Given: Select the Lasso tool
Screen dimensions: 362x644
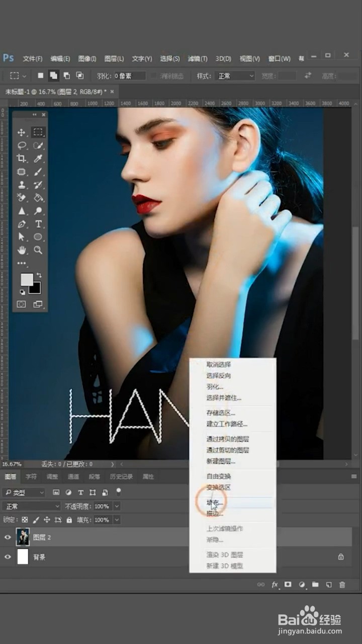Looking at the screenshot, I should tap(22, 145).
